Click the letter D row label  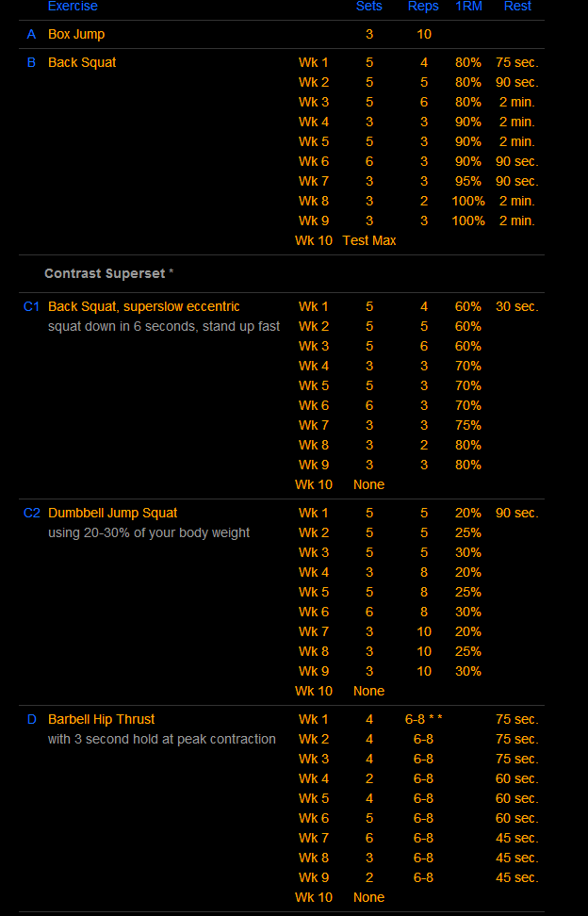pyautogui.click(x=31, y=719)
